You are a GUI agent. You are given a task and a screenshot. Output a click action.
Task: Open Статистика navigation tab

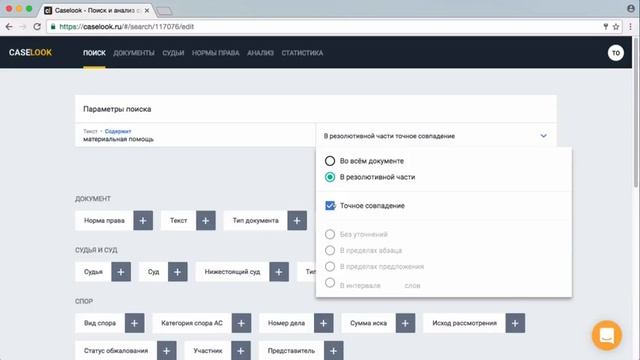tap(302, 53)
